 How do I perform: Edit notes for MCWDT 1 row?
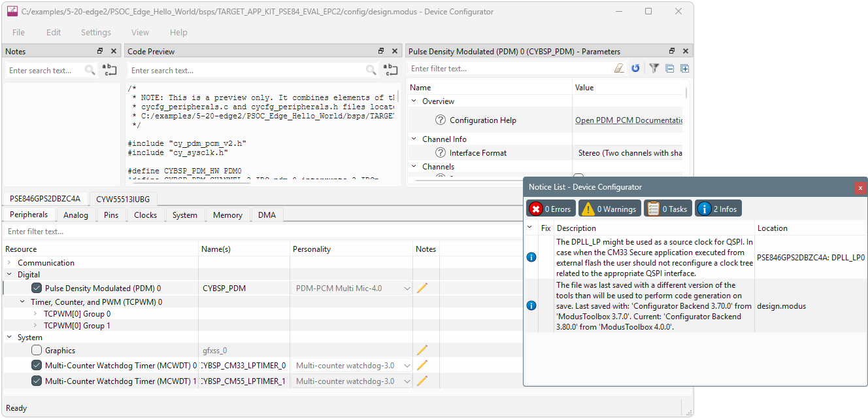pyautogui.click(x=422, y=381)
